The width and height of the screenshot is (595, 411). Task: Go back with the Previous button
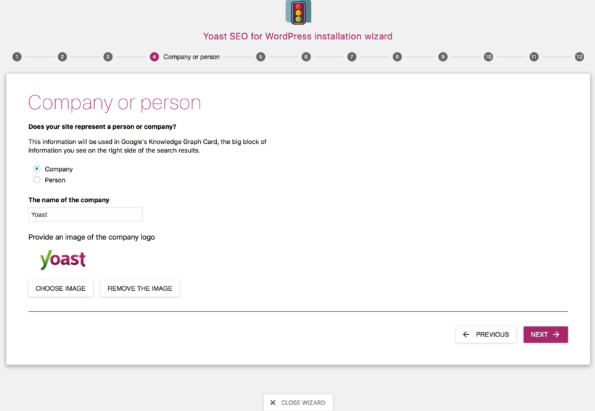click(x=486, y=334)
